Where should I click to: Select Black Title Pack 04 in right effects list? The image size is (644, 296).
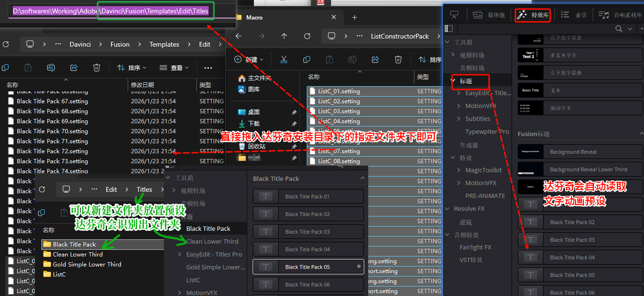pyautogui.click(x=580, y=257)
